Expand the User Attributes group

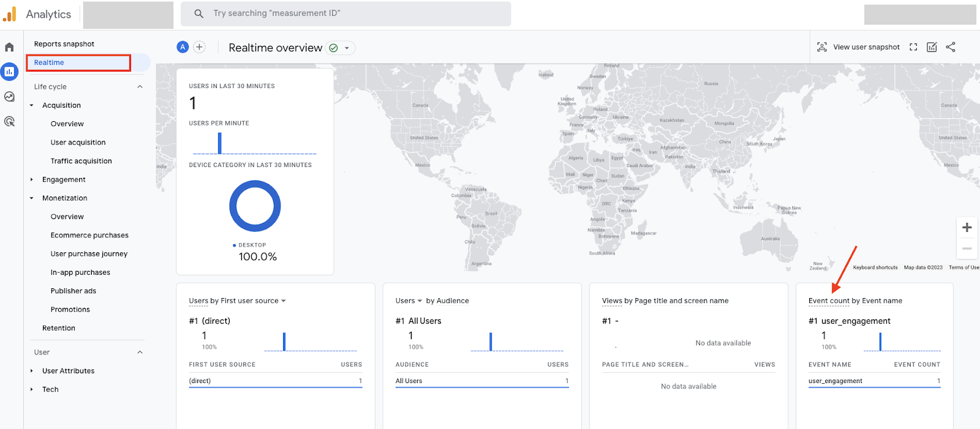coord(32,371)
